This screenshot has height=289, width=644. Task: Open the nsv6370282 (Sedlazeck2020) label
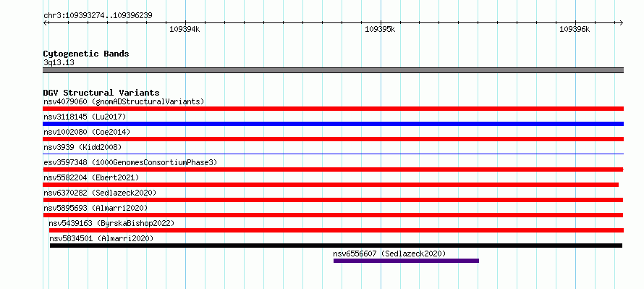(x=100, y=193)
